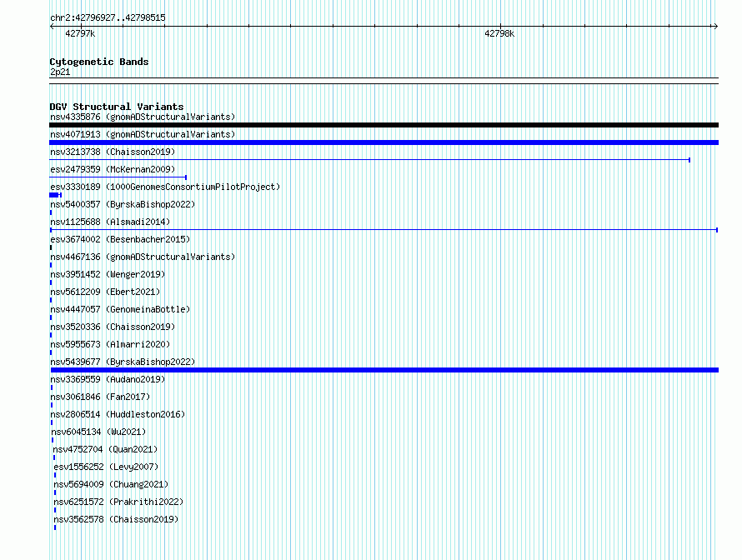Select the black nsv4335876 variant bar
This screenshot has width=742, height=560.
384,125
